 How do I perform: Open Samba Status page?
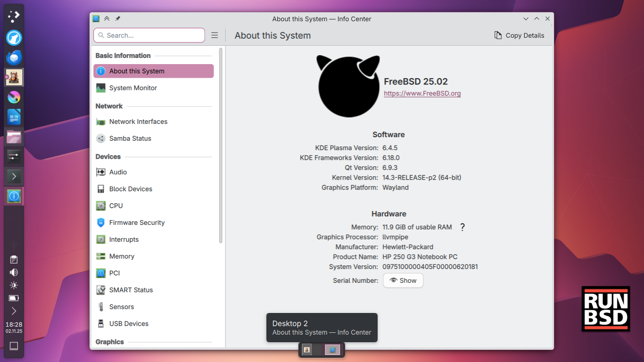(130, 139)
